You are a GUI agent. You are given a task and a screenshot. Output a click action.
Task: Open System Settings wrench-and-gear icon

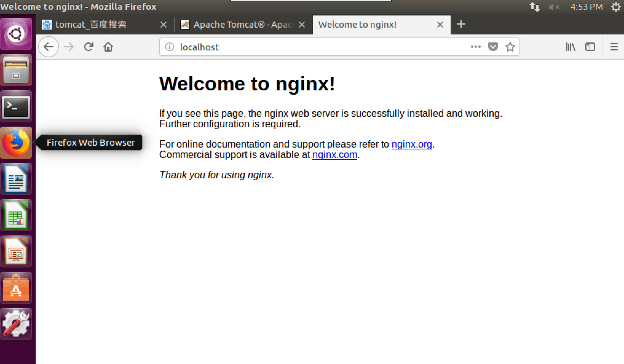click(16, 324)
